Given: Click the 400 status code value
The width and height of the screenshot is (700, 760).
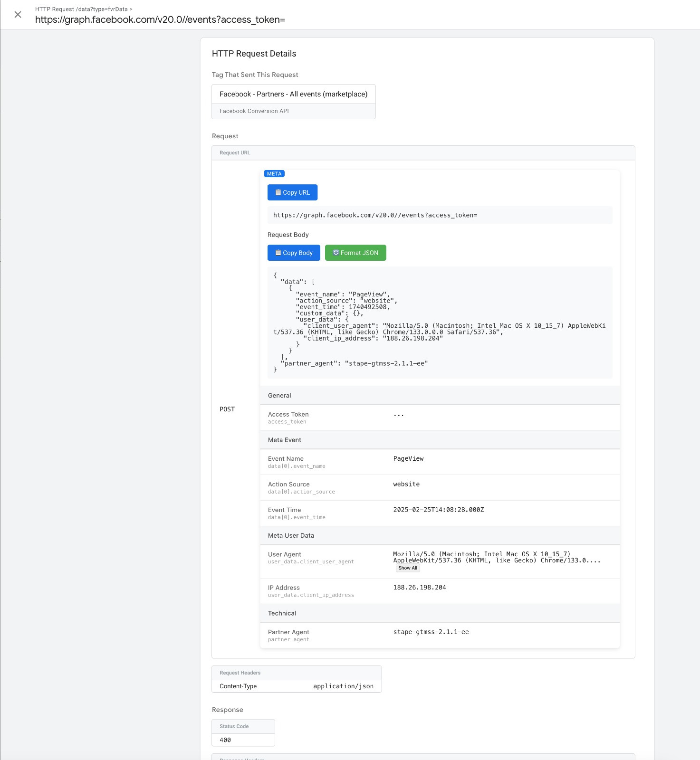Looking at the screenshot, I should tap(225, 740).
